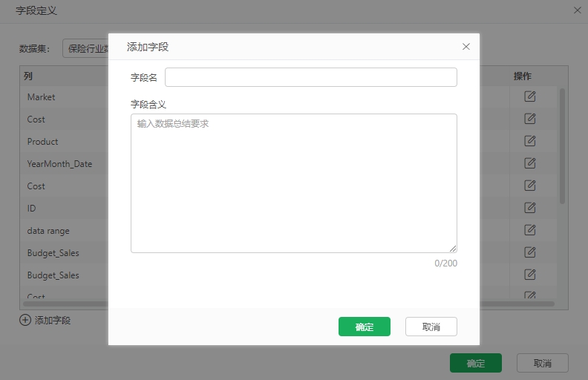Close the 添加字段 dialog
This screenshot has height=380, width=588.
[466, 47]
